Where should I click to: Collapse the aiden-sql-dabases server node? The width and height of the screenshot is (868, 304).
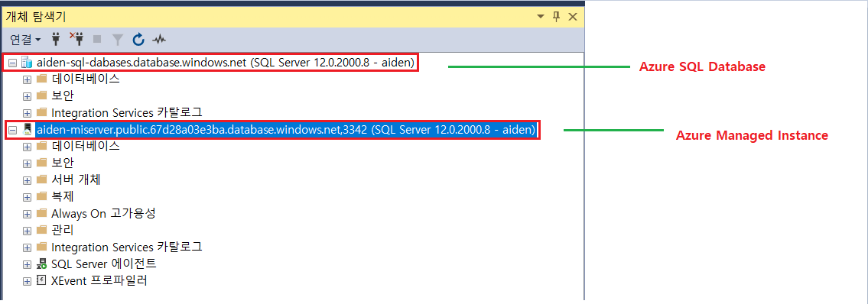13,63
